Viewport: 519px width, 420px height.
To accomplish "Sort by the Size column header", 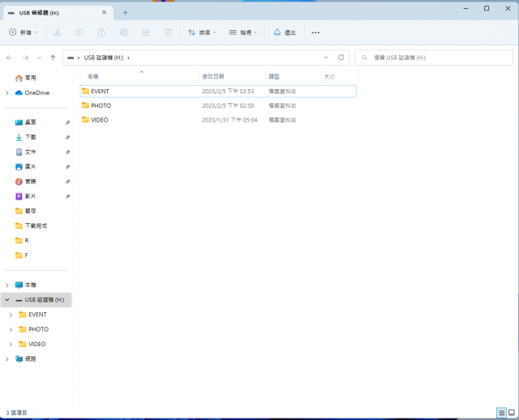I will (339, 76).
